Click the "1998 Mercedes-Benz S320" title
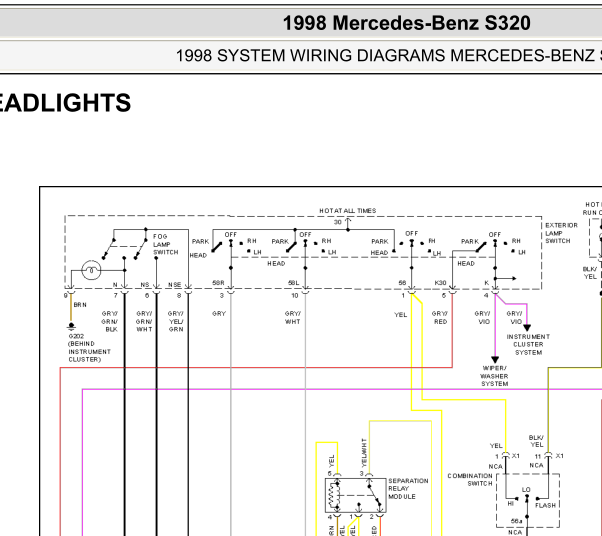 point(407,23)
